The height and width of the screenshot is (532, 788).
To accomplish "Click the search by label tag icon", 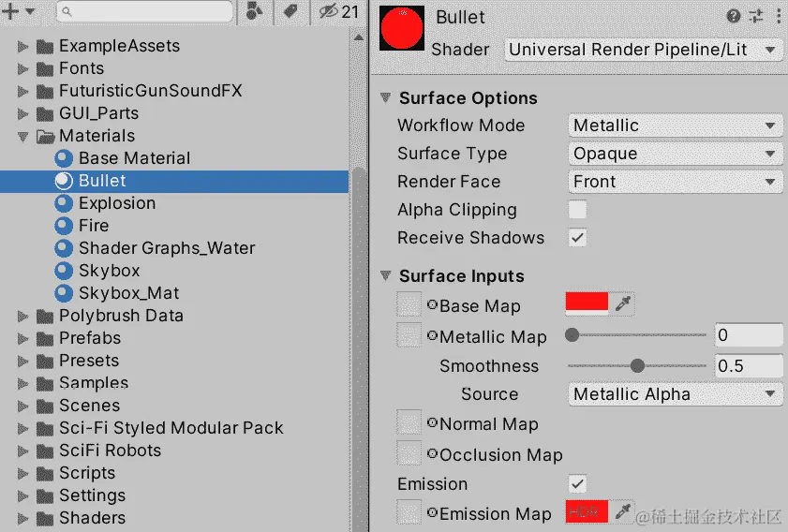I will coord(290,11).
